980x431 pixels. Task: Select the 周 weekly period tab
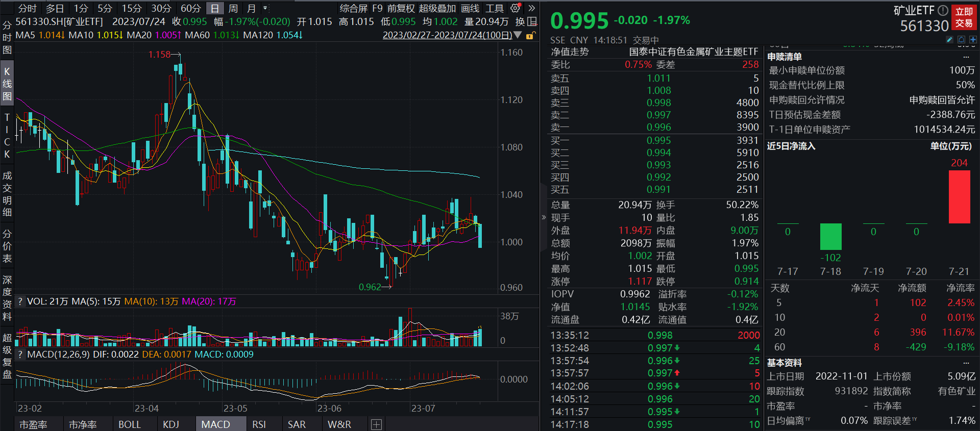(233, 8)
